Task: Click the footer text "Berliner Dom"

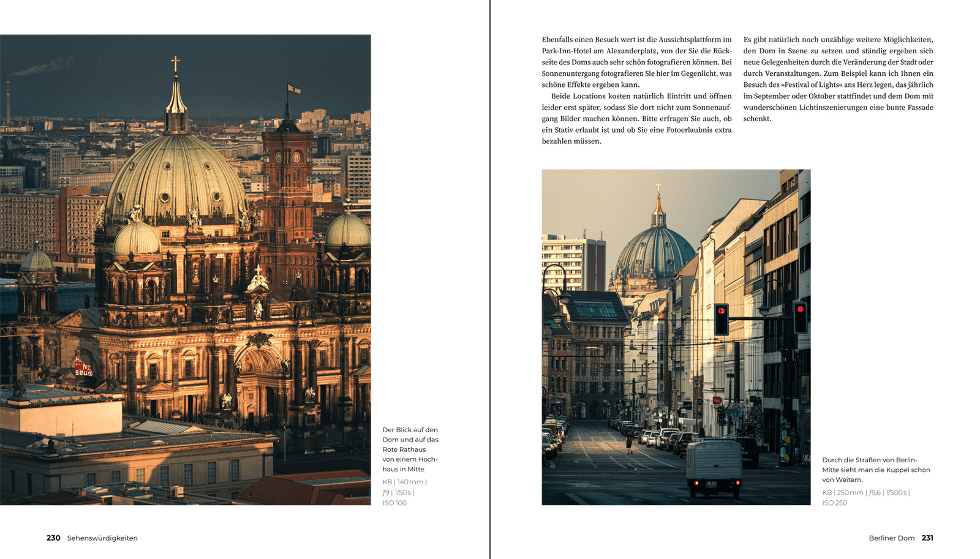Action: [x=891, y=538]
